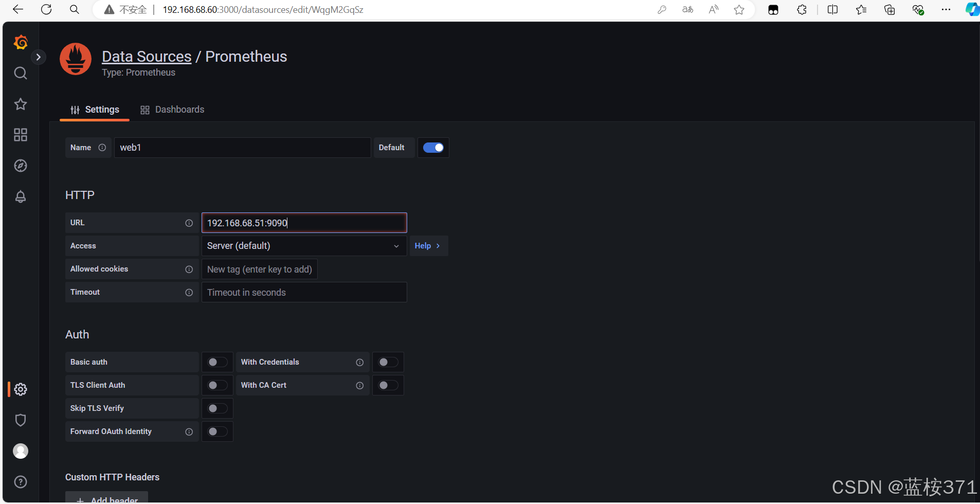Enable the With CA Cert toggle

tap(388, 385)
